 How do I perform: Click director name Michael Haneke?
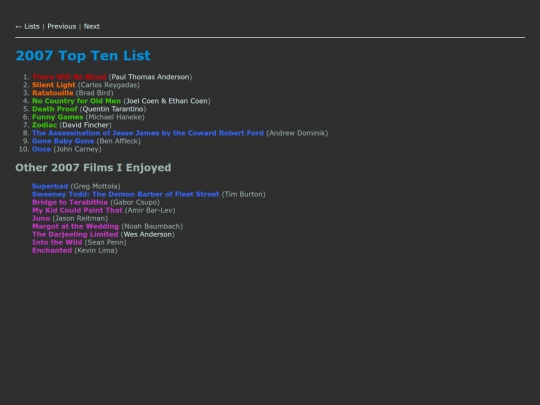(115, 117)
